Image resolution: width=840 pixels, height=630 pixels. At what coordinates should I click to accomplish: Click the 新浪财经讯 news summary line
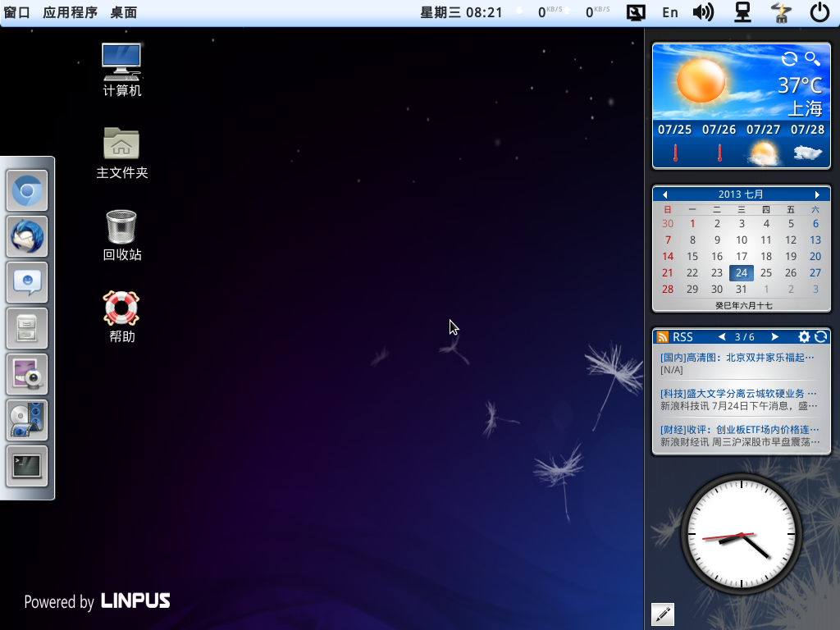click(740, 442)
